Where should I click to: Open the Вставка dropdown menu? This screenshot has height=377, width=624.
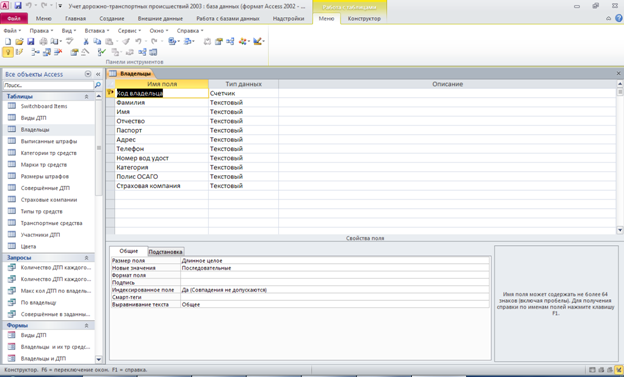tap(97, 31)
